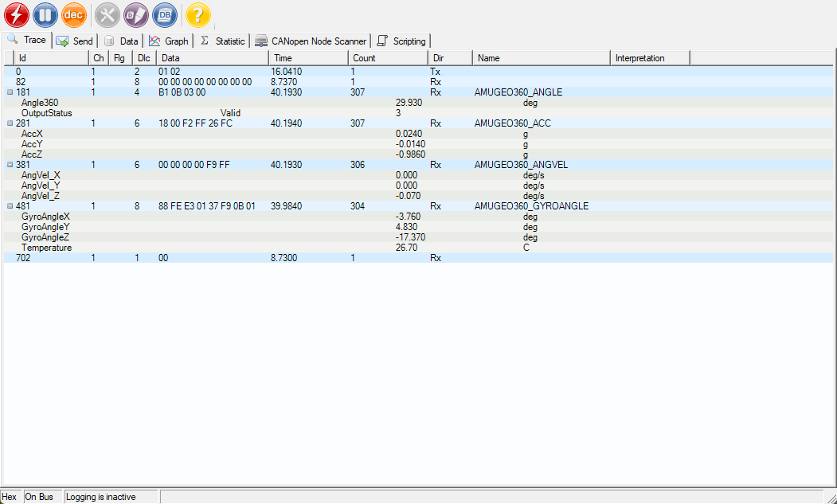
Task: Select the Angle360 signal row
Action: [x=418, y=103]
